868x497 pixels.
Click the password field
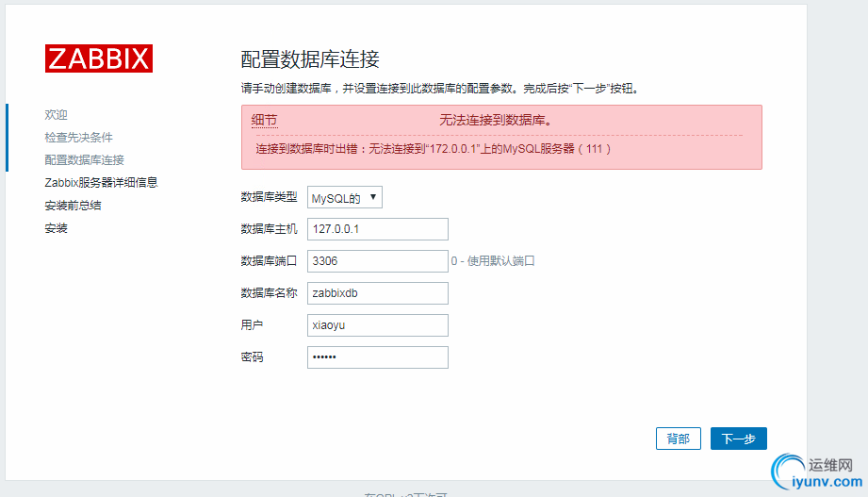(378, 357)
